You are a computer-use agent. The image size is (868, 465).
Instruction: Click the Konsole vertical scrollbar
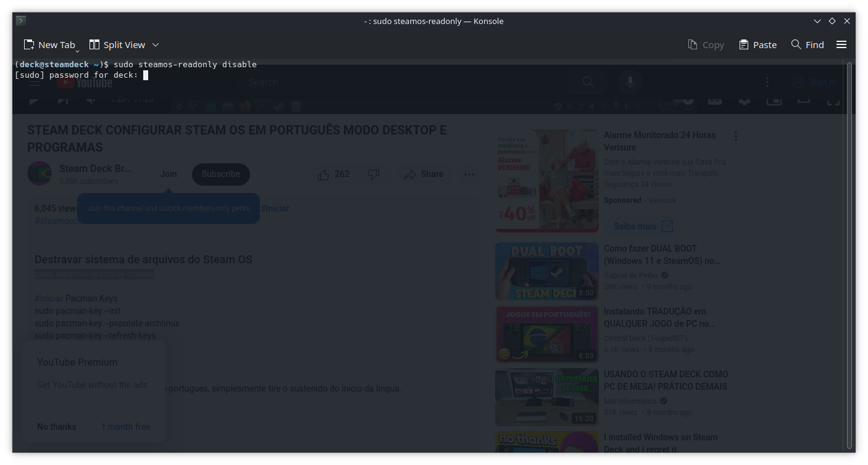tap(849, 256)
